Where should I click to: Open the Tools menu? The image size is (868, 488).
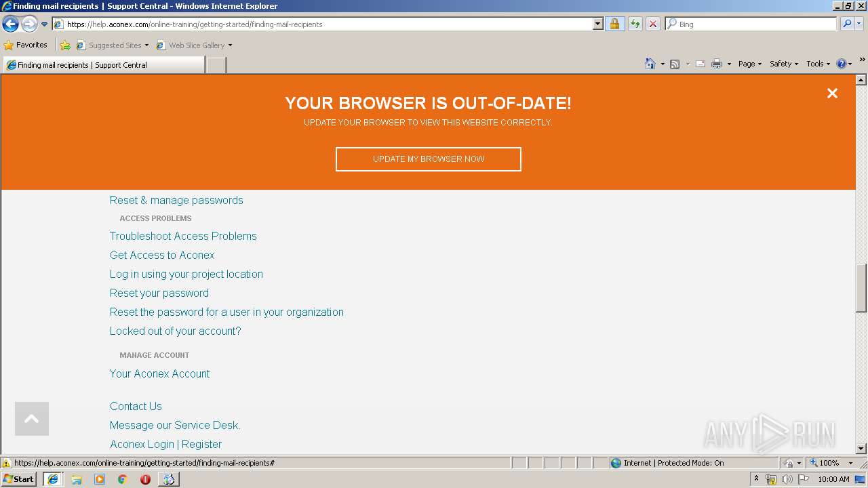pyautogui.click(x=818, y=64)
